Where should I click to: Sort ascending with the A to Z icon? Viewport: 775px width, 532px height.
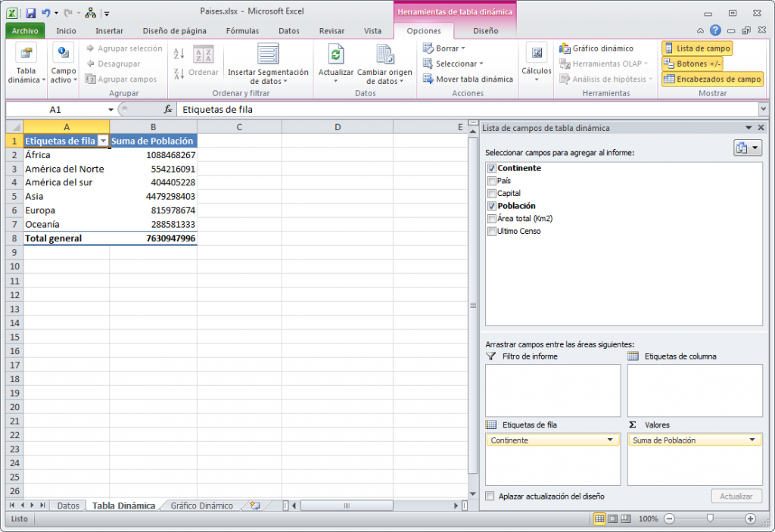179,54
